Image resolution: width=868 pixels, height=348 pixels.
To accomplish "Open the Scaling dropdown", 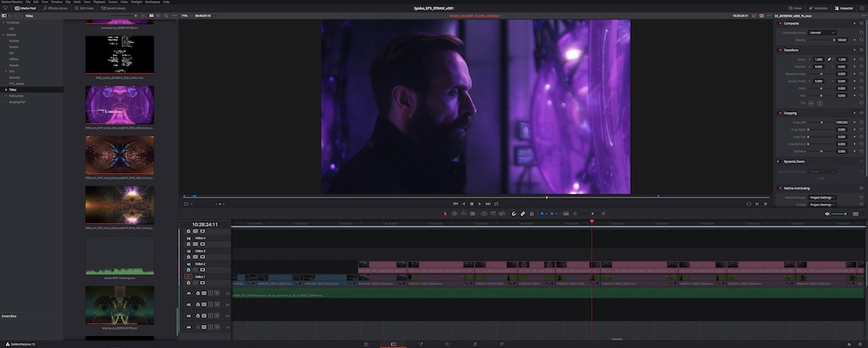I will 822,205.
